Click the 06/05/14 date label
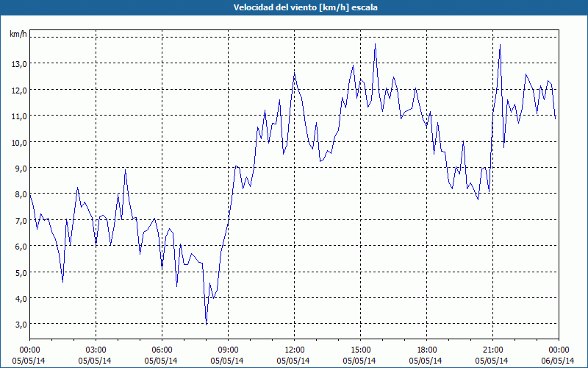The height and width of the screenshot is (368, 588). click(558, 361)
